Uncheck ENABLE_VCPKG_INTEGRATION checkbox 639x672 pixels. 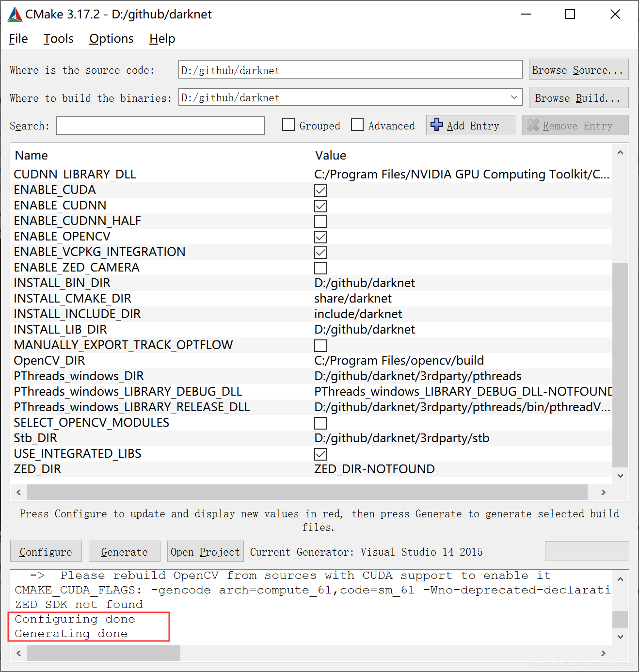320,253
